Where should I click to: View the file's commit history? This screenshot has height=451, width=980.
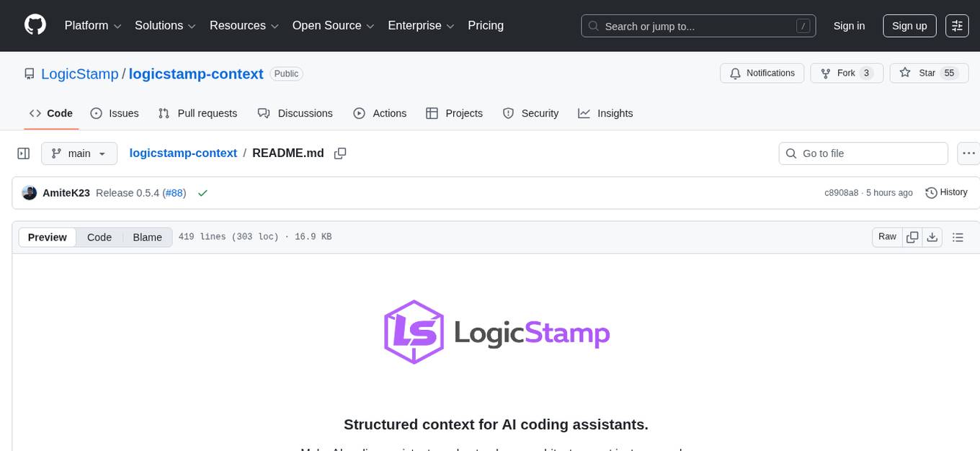[946, 192]
